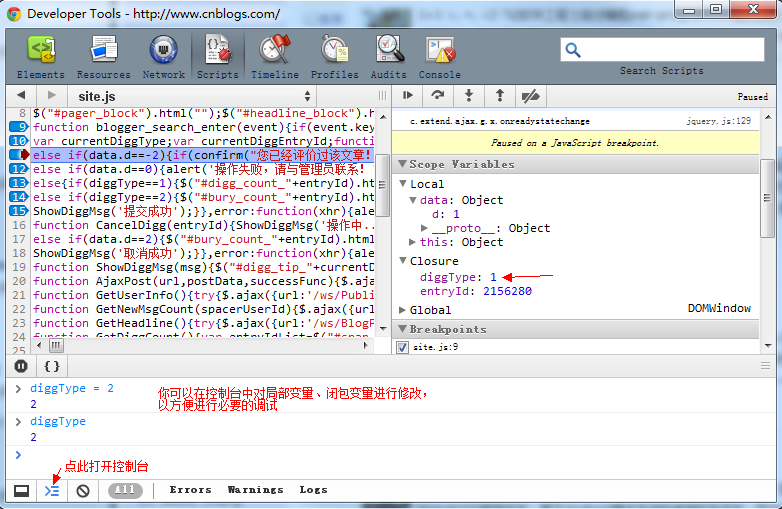The image size is (782, 509).
Task: Uncheck the site.js:9 breakpoint checkbox
Action: (x=403, y=347)
